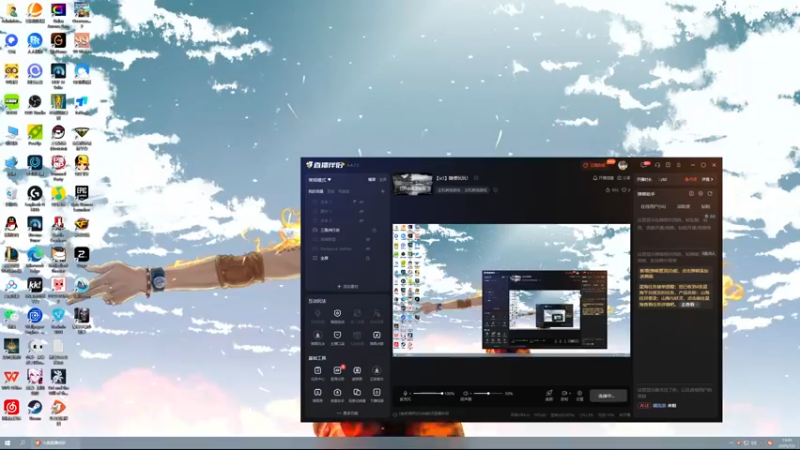Edit the stream title via pencil icon
Image resolution: width=800 pixels, height=450 pixels.
(476, 178)
